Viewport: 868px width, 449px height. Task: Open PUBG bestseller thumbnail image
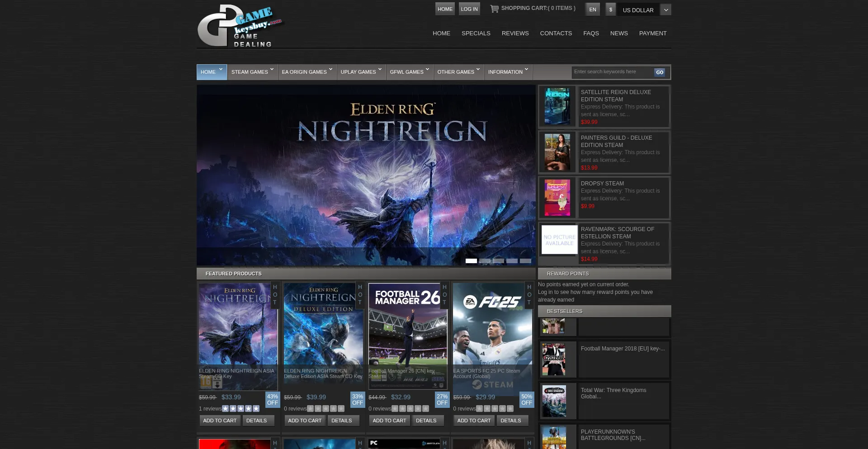pos(554,438)
